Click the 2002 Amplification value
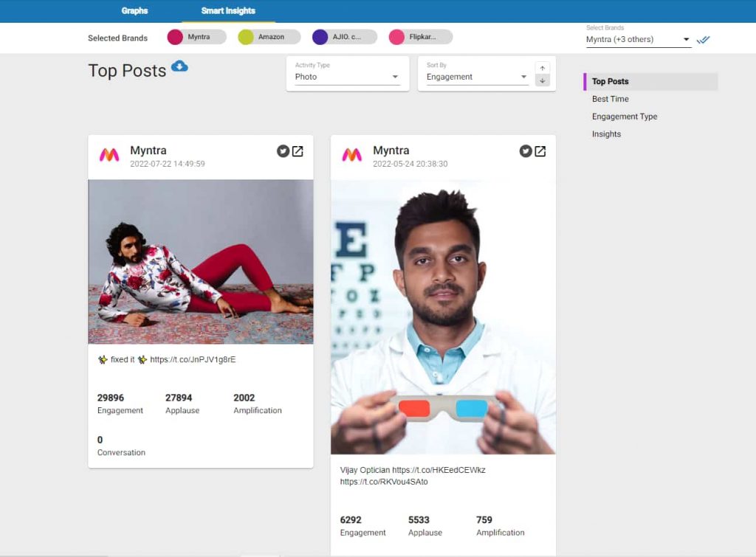Viewport: 756px width, 557px height. click(244, 398)
